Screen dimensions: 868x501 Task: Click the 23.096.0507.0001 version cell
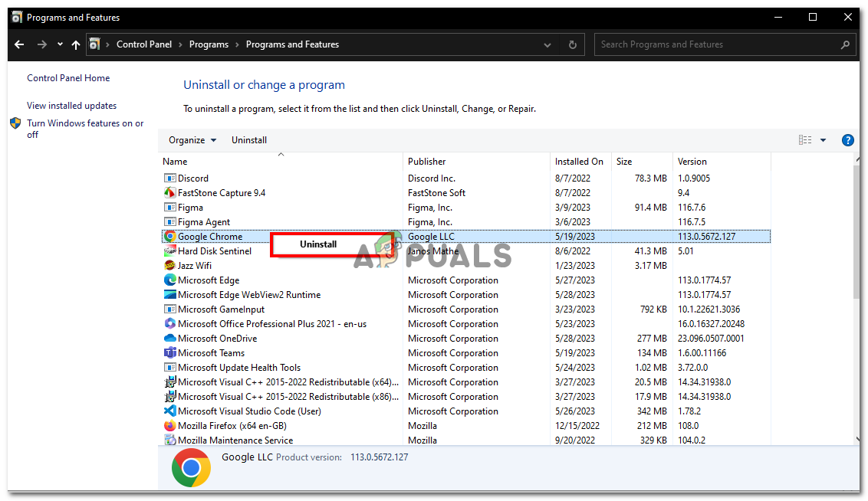click(711, 339)
